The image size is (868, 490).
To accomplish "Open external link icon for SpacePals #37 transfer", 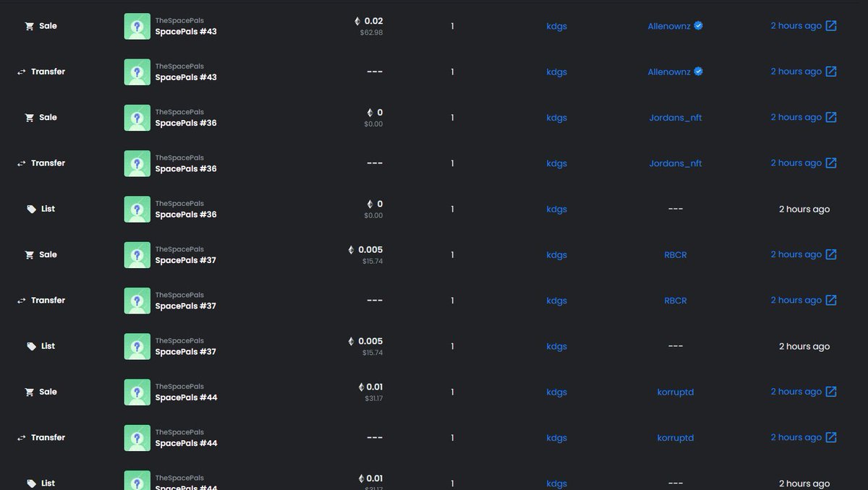I will pyautogui.click(x=831, y=300).
